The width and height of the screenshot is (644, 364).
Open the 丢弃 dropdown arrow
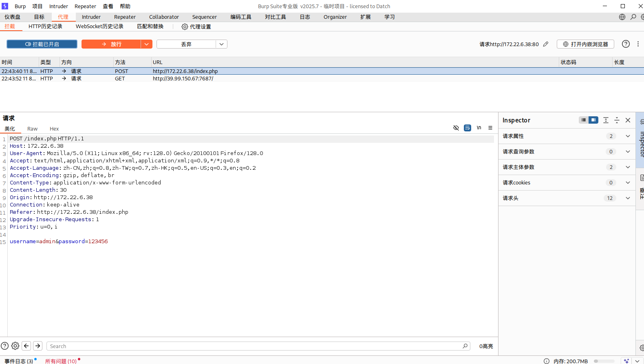coord(221,44)
